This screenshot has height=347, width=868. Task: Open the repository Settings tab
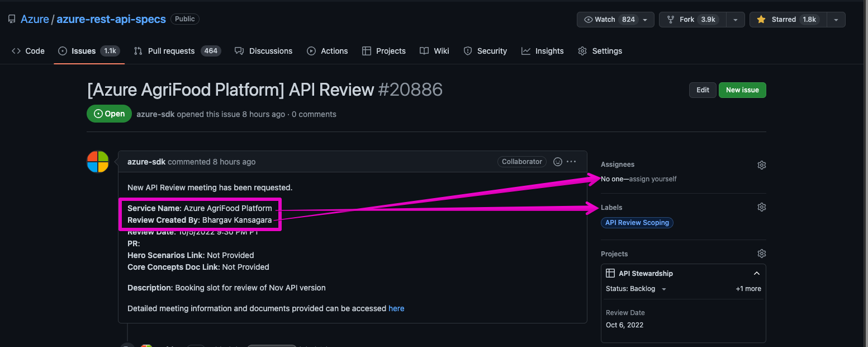point(600,51)
